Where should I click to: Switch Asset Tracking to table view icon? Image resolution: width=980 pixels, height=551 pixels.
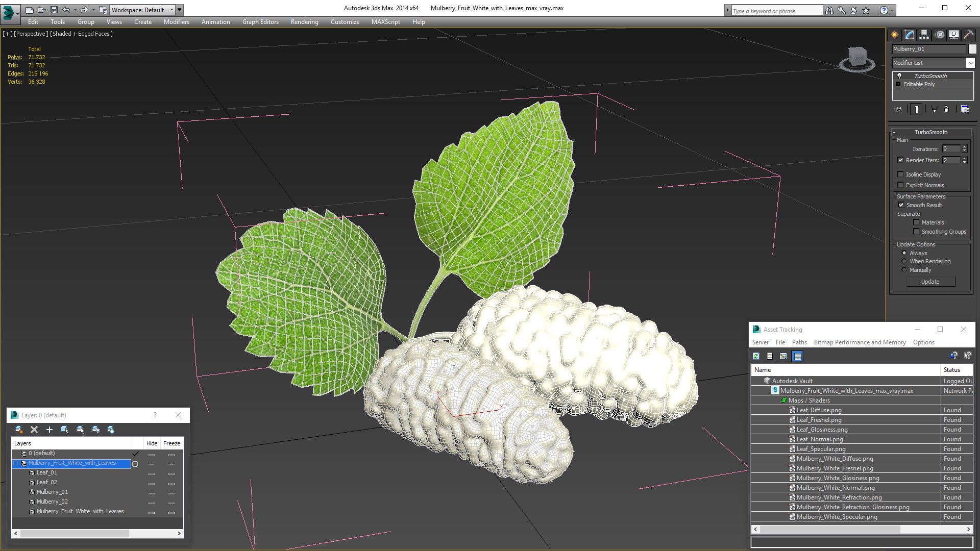click(x=798, y=356)
